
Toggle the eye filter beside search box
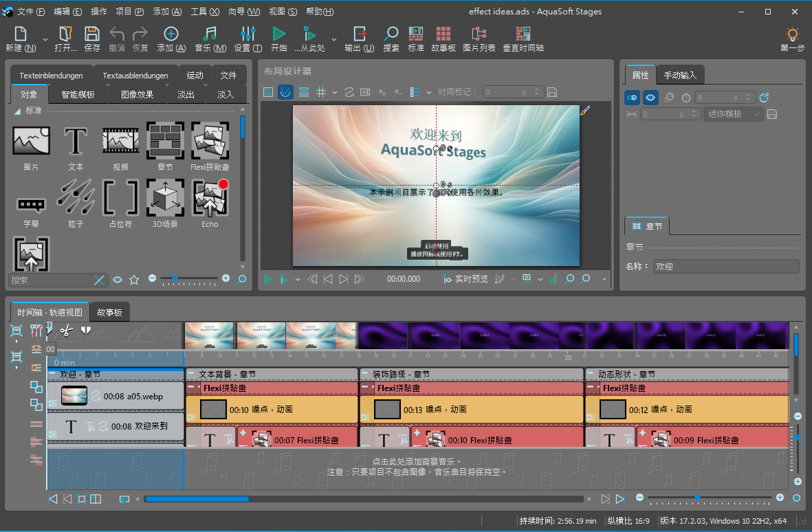(x=118, y=280)
